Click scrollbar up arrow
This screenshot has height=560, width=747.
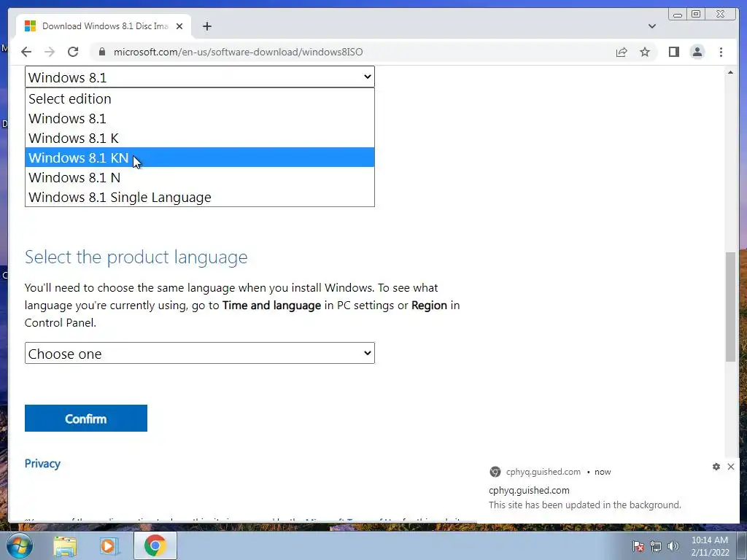point(729,72)
